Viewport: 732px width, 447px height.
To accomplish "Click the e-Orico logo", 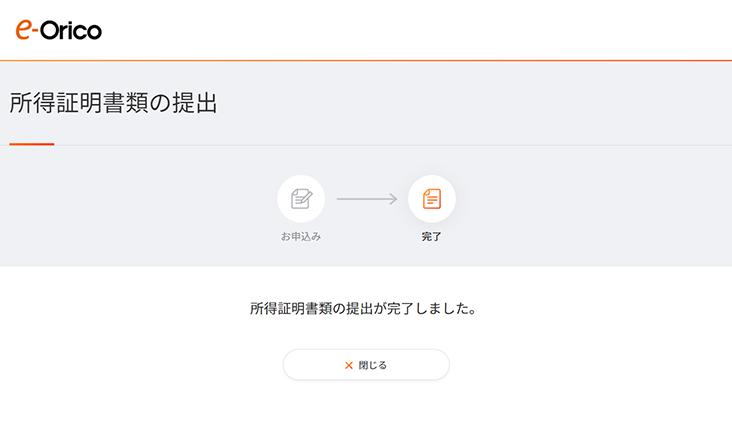I will pos(58,30).
